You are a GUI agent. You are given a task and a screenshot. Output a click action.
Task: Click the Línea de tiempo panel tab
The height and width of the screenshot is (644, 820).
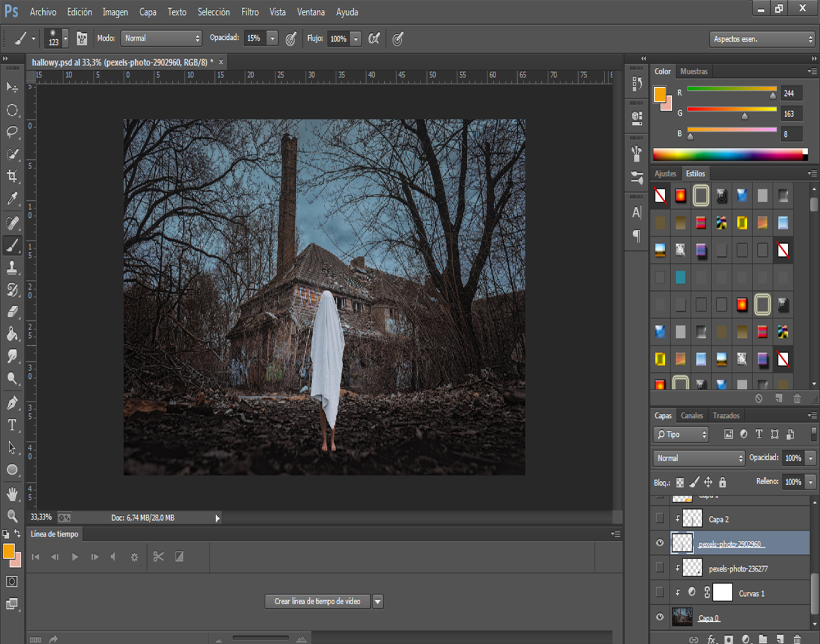54,534
